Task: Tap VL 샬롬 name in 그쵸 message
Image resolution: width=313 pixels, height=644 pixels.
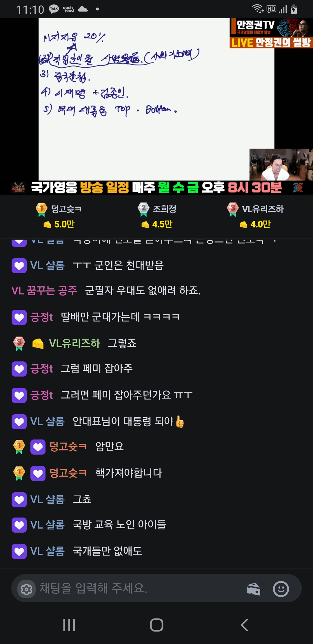Action: (48, 500)
